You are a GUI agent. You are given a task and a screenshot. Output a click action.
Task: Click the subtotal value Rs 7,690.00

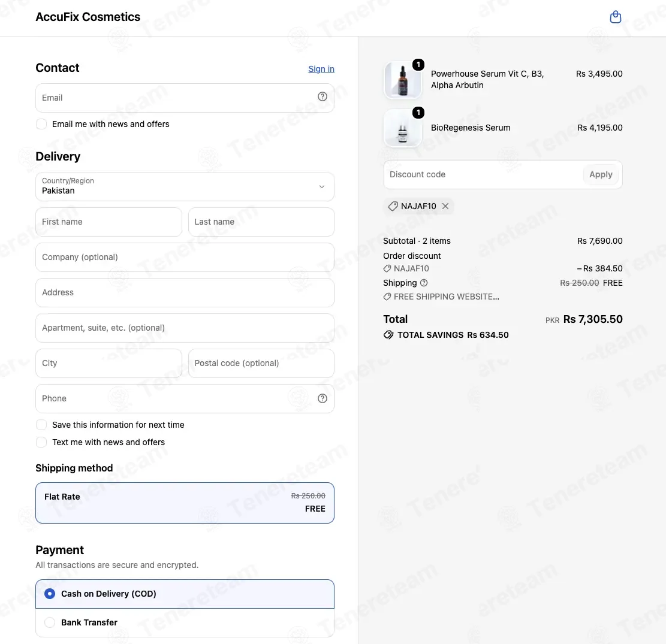pos(599,241)
